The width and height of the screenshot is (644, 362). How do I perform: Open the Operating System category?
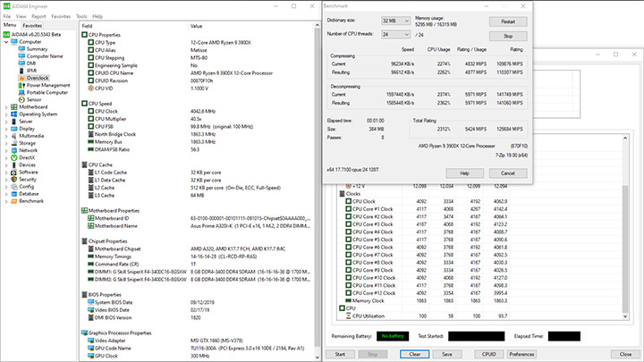click(38, 114)
